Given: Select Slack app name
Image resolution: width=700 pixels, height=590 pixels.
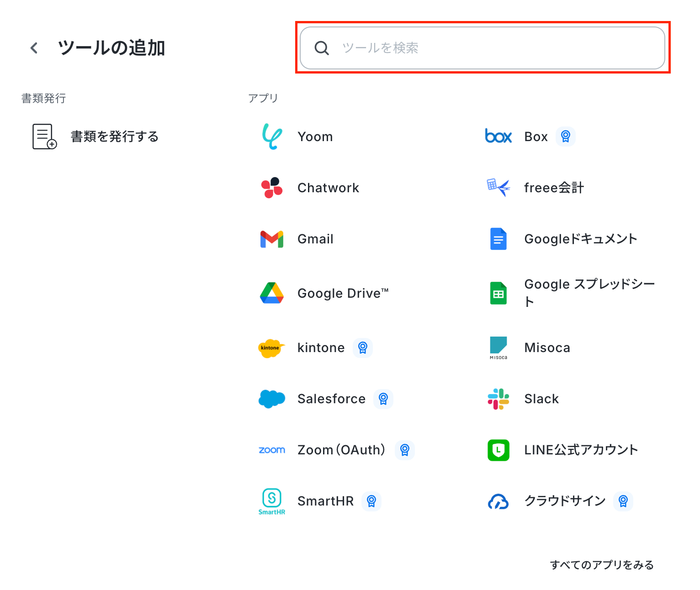Looking at the screenshot, I should coord(542,399).
